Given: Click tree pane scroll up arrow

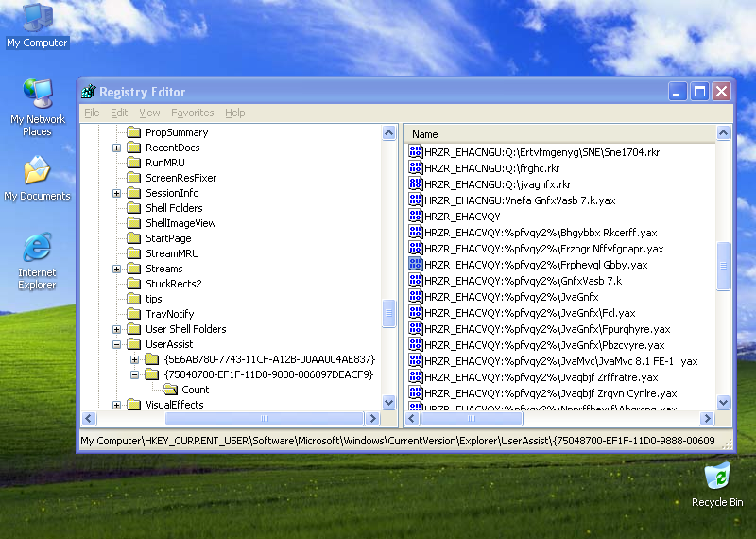Looking at the screenshot, I should point(389,132).
